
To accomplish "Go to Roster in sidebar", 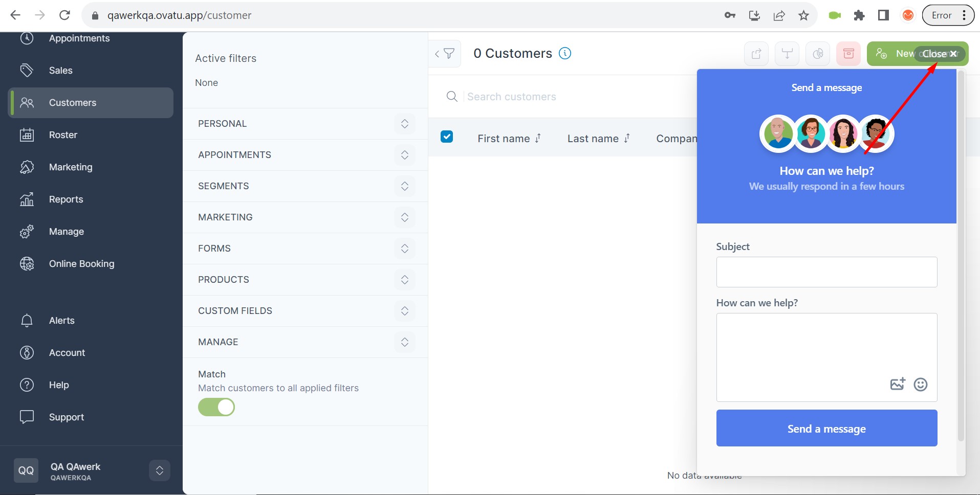I will 63,135.
